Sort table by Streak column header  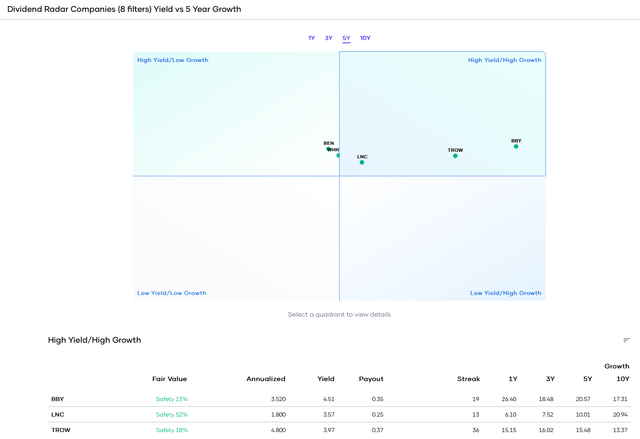[x=469, y=379]
